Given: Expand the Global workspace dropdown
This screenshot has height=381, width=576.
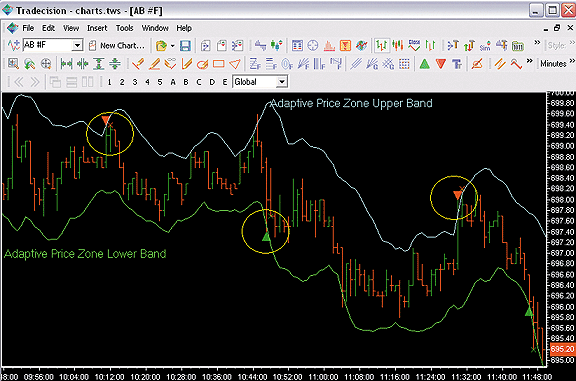Looking at the screenshot, I should [282, 82].
